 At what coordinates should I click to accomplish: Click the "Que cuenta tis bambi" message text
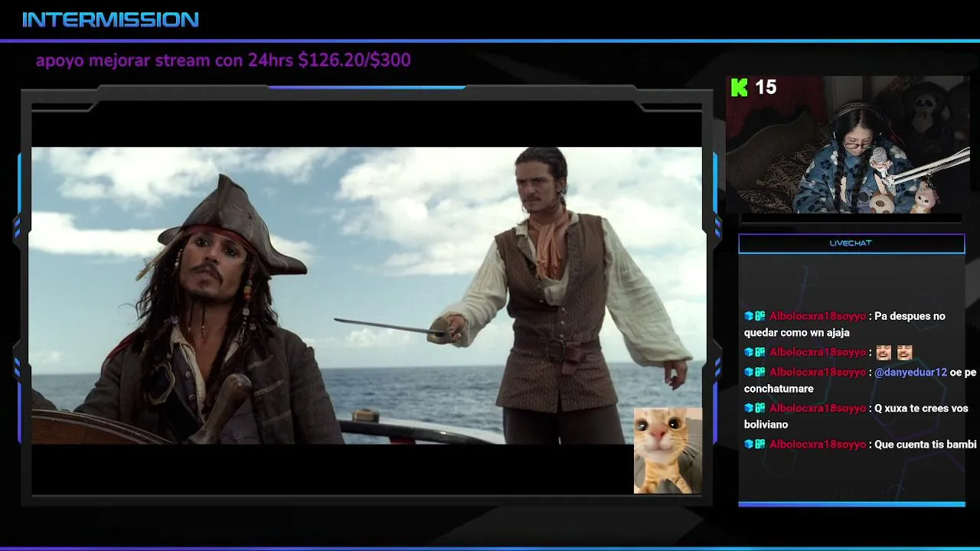point(926,445)
